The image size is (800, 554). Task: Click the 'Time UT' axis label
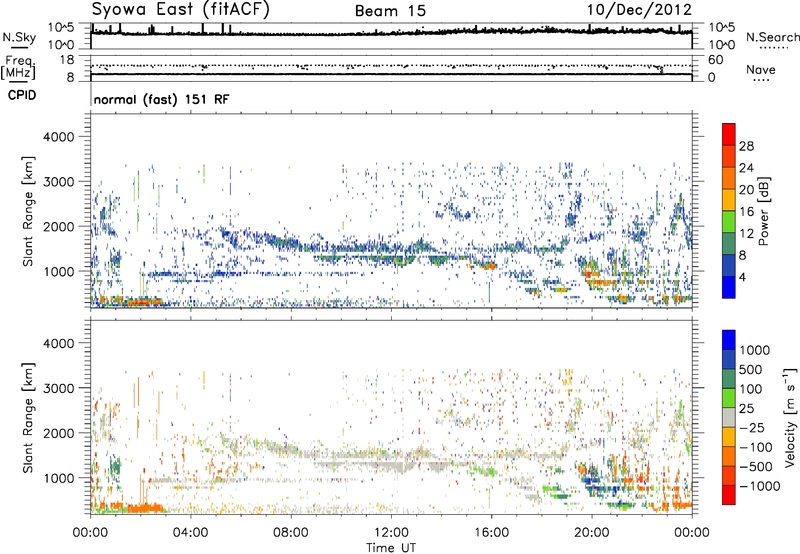coord(391,548)
